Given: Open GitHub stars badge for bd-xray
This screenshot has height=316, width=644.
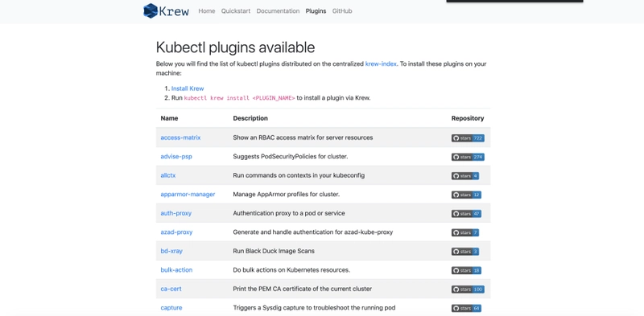Looking at the screenshot, I should (465, 252).
